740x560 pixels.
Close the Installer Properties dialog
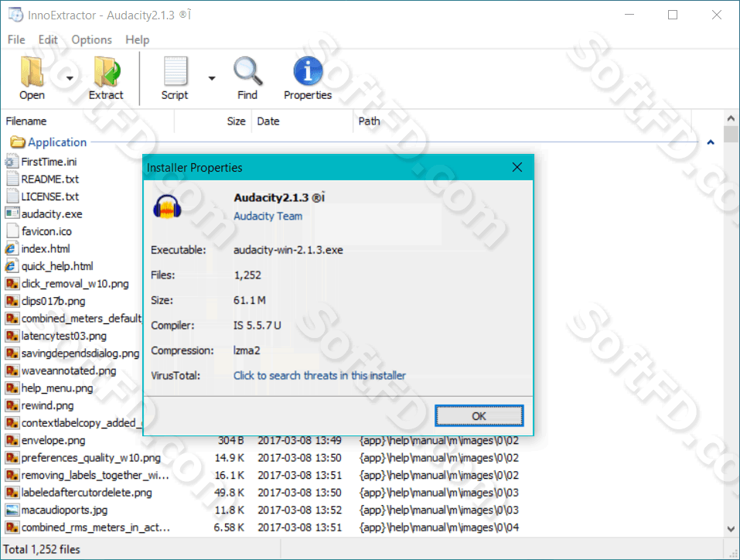[x=517, y=167]
